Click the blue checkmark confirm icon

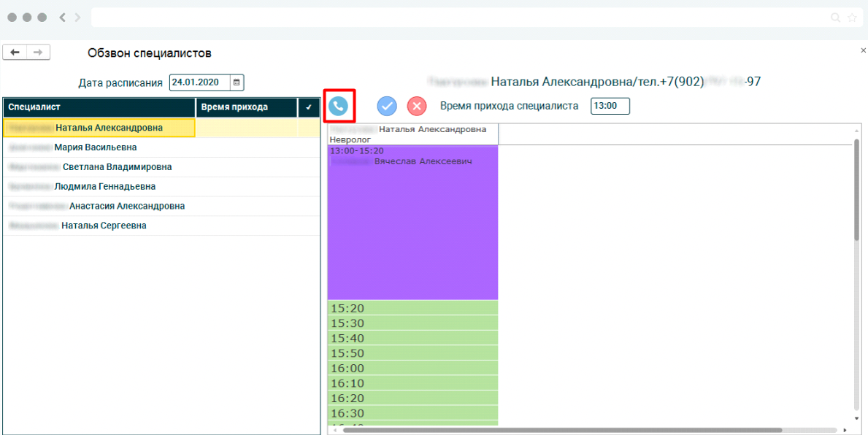[x=387, y=106]
